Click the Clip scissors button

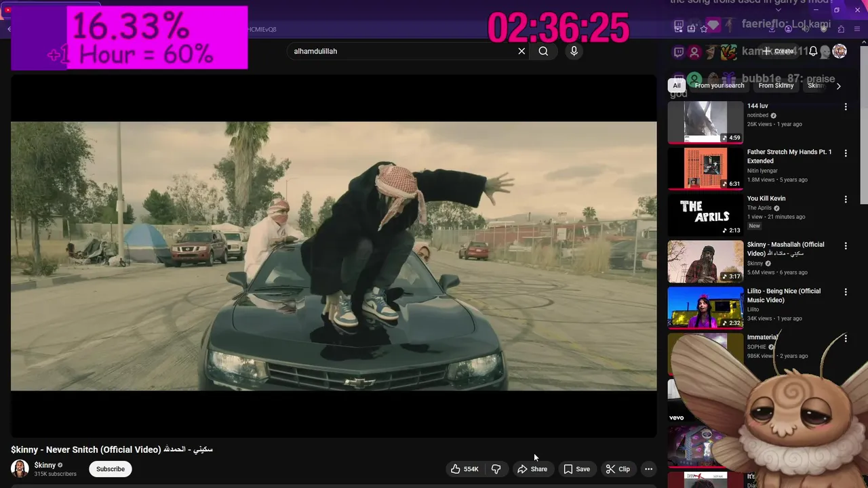tap(618, 469)
